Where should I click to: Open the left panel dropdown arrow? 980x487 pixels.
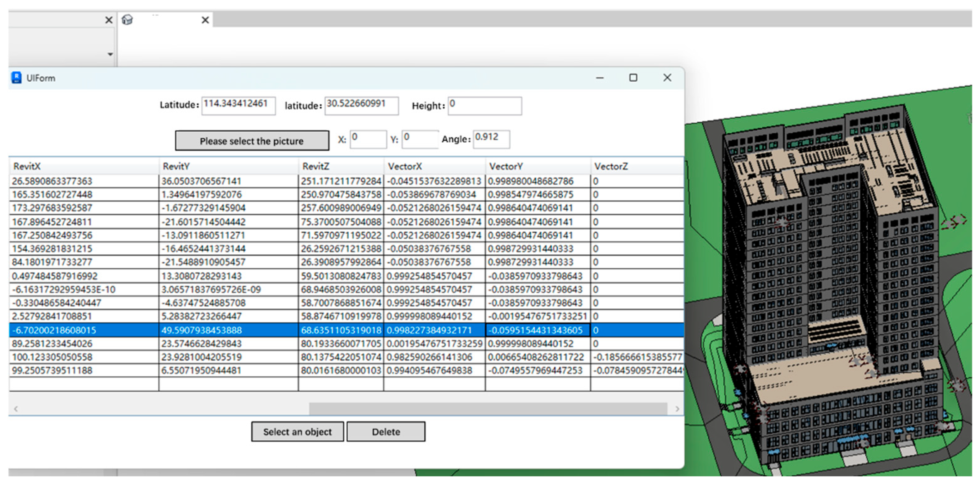coord(110,54)
